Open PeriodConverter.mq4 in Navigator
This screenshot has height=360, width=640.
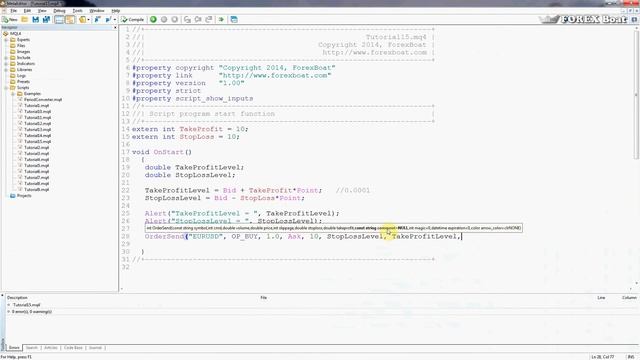pos(43,100)
